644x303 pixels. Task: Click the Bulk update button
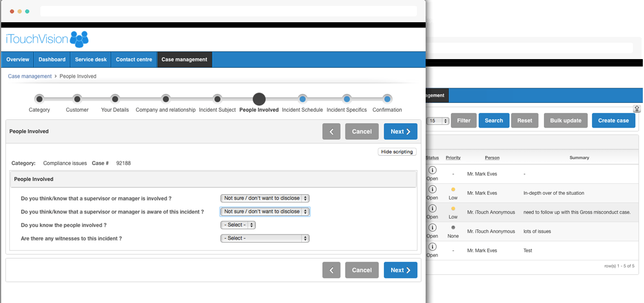[566, 120]
